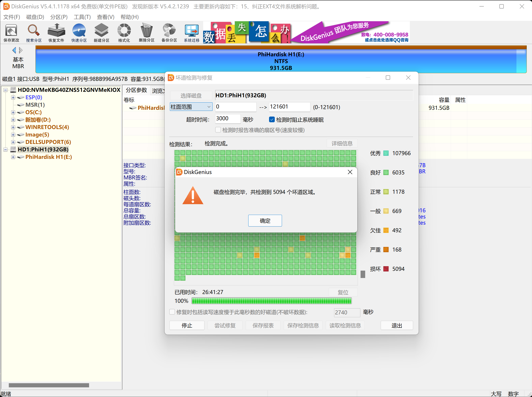Screen dimensions: 532x397
Task: Expand the OS(C:) partition node
Action: click(x=13, y=112)
